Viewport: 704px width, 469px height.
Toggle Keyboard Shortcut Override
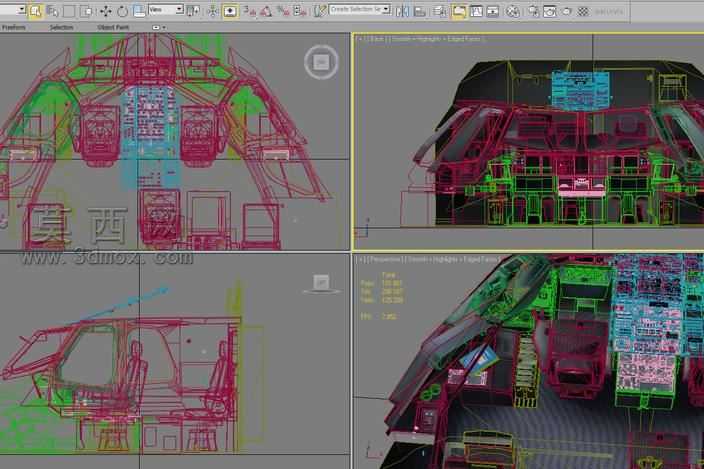pyautogui.click(x=230, y=11)
